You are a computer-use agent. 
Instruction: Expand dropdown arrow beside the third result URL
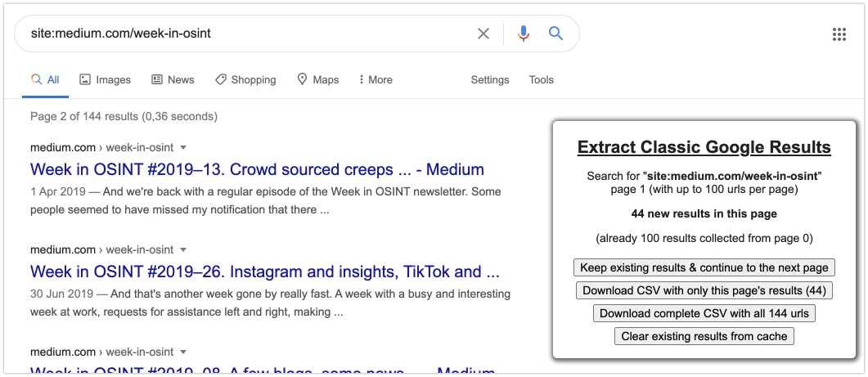[183, 352]
